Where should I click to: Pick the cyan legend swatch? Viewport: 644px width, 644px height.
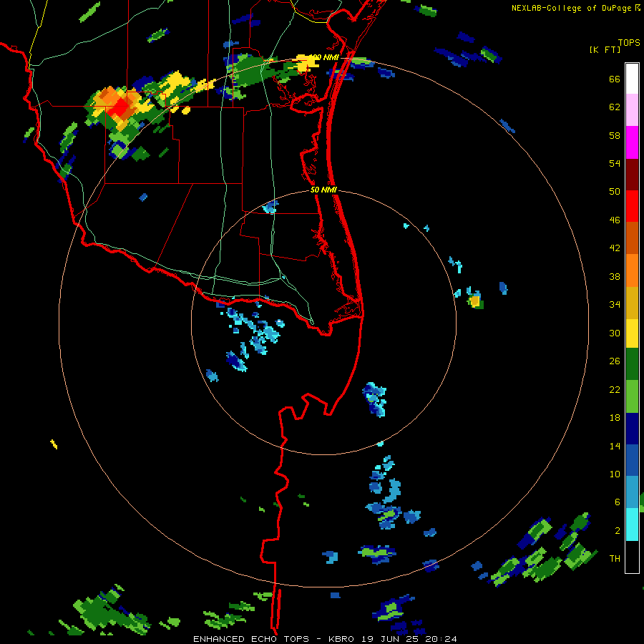click(632, 525)
